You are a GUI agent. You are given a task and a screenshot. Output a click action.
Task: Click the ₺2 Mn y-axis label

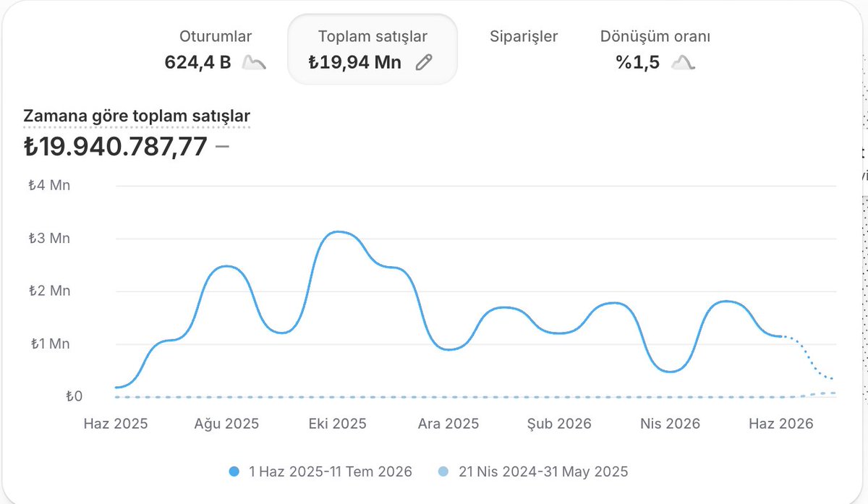(x=49, y=291)
